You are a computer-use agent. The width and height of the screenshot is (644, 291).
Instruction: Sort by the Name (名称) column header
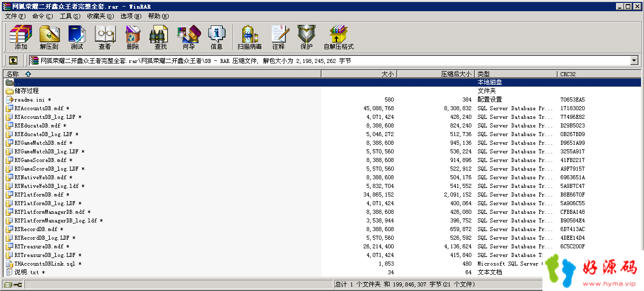[161, 74]
